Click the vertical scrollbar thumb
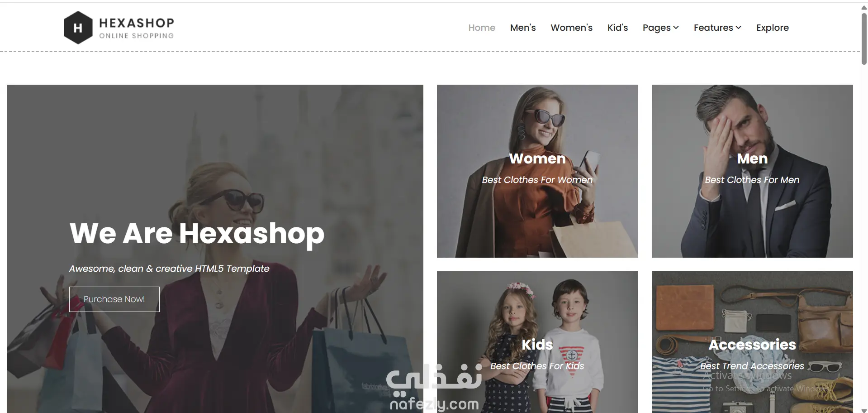Image resolution: width=868 pixels, height=413 pixels. [864, 39]
